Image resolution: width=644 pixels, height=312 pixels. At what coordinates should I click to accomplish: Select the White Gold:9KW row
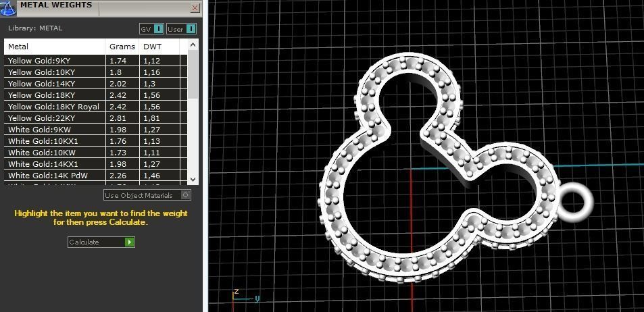coord(96,130)
